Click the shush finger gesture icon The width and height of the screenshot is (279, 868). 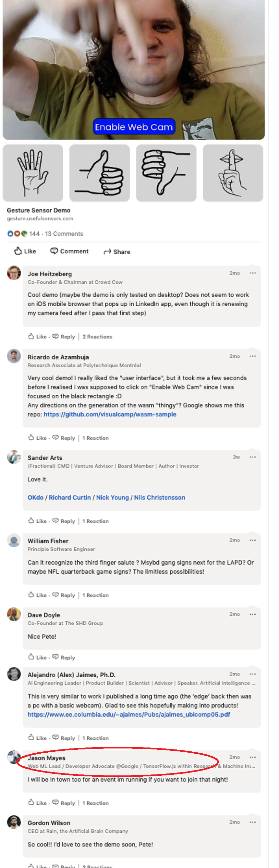pos(233,173)
